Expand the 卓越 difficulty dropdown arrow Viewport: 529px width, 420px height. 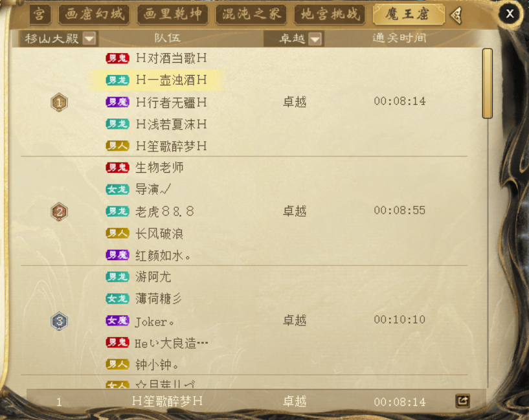click(315, 39)
